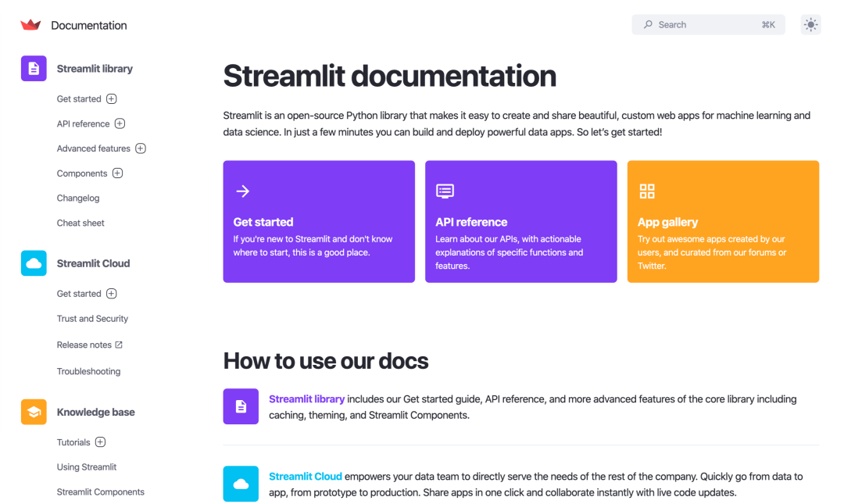This screenshot has height=504, width=844.
Task: Expand Get started under Streamlit Cloud
Action: pyautogui.click(x=112, y=294)
